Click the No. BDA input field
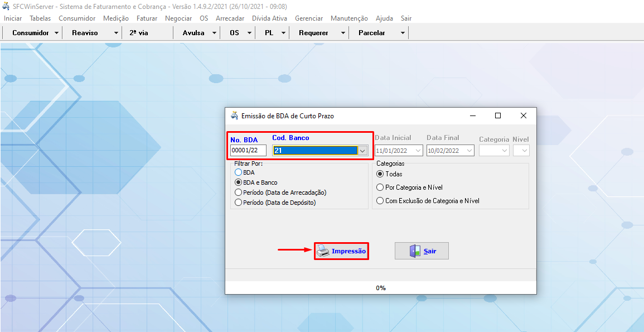This screenshot has height=332, width=644. point(248,151)
